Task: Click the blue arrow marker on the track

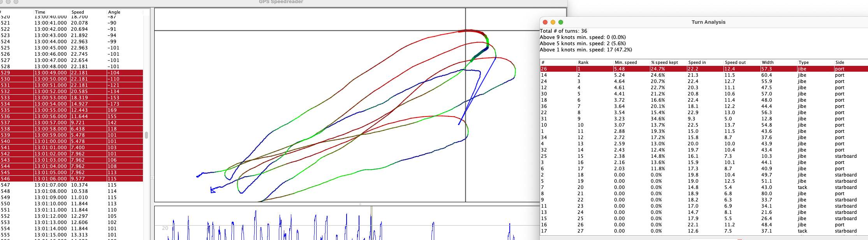Action: point(213,190)
